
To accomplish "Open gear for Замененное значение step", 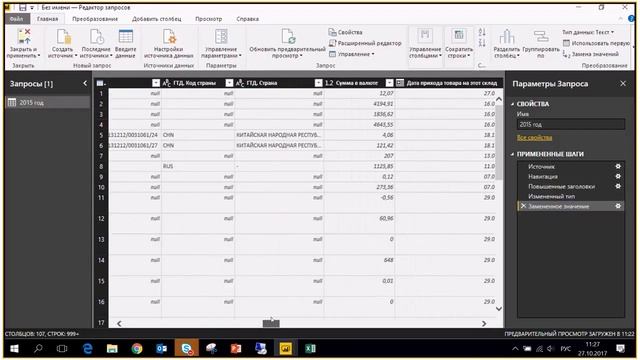I will click(618, 206).
